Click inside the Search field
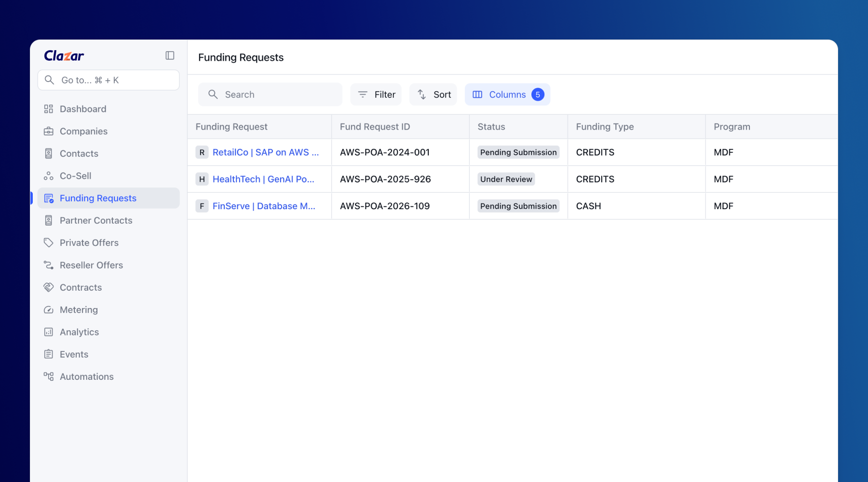The width and height of the screenshot is (868, 482). (x=270, y=94)
